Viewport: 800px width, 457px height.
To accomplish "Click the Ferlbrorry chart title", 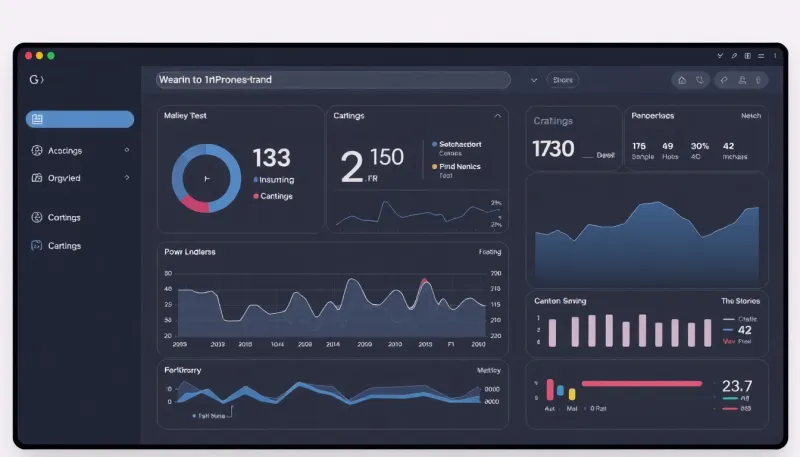I will pyautogui.click(x=183, y=370).
